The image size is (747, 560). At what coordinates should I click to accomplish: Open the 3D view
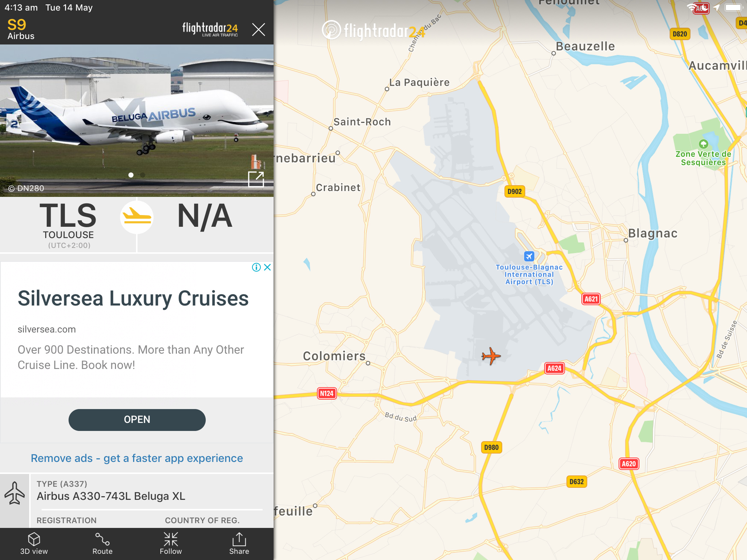tap(34, 544)
